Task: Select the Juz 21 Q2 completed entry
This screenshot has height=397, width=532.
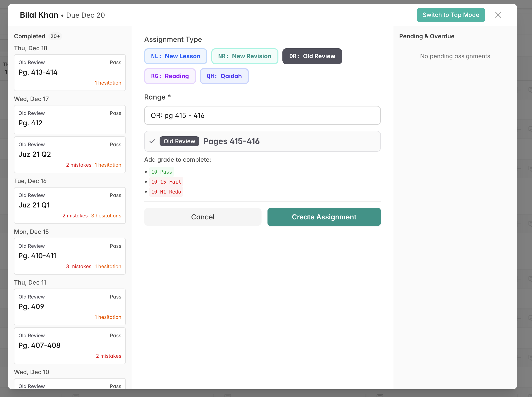Action: (x=70, y=154)
